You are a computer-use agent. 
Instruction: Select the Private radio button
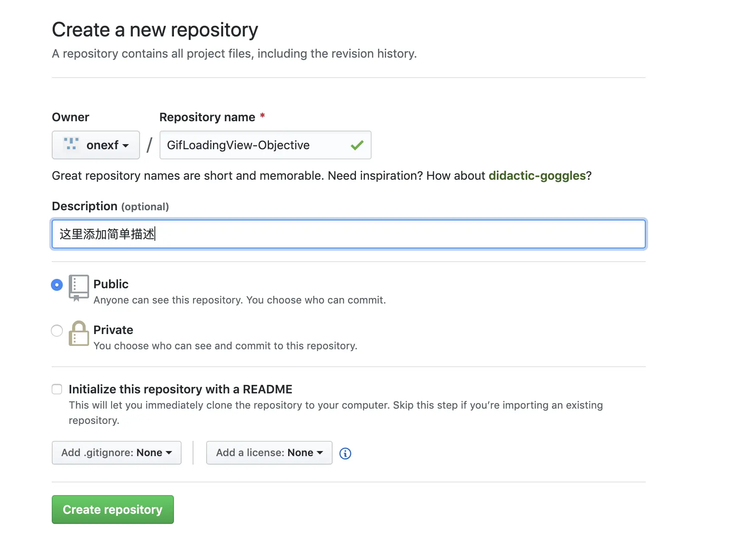57,331
